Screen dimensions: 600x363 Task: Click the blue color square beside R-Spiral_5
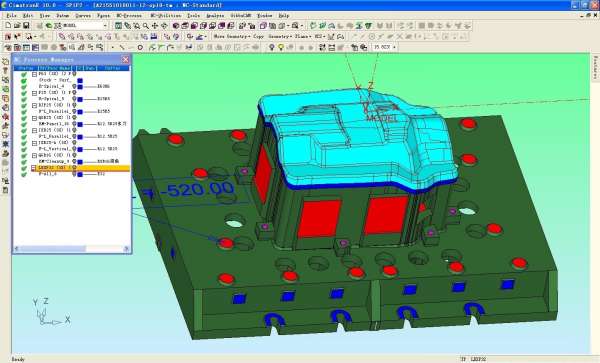click(80, 99)
